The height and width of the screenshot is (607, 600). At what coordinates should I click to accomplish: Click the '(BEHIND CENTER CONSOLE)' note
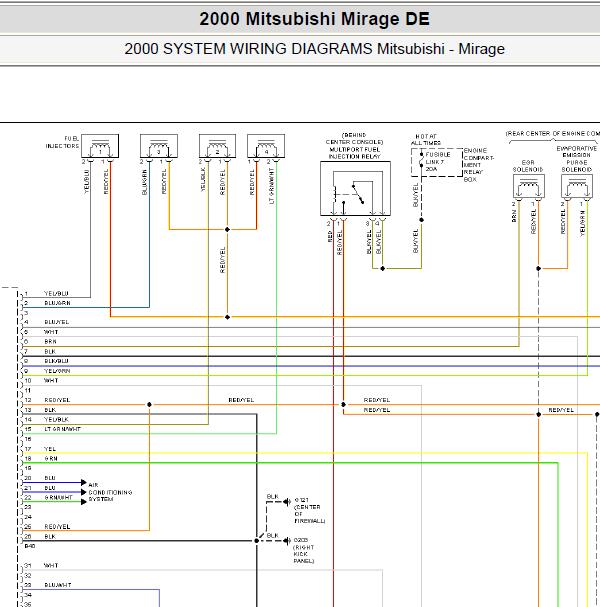pos(355,139)
